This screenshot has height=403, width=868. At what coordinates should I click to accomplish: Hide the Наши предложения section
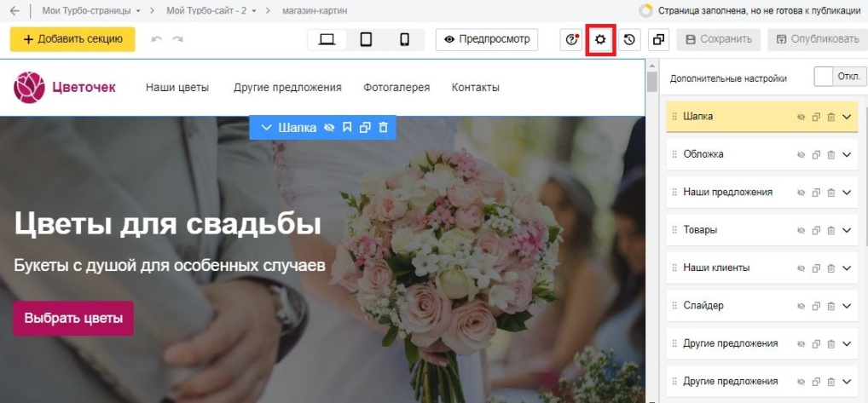tap(801, 193)
